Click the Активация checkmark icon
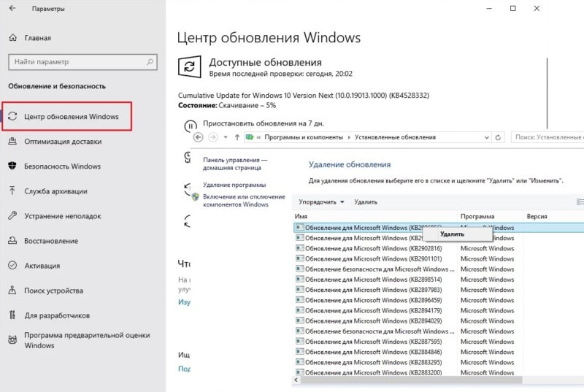 [x=12, y=266]
